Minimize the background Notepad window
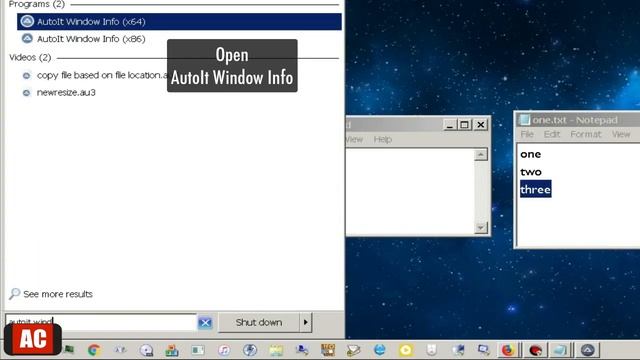 [449, 125]
